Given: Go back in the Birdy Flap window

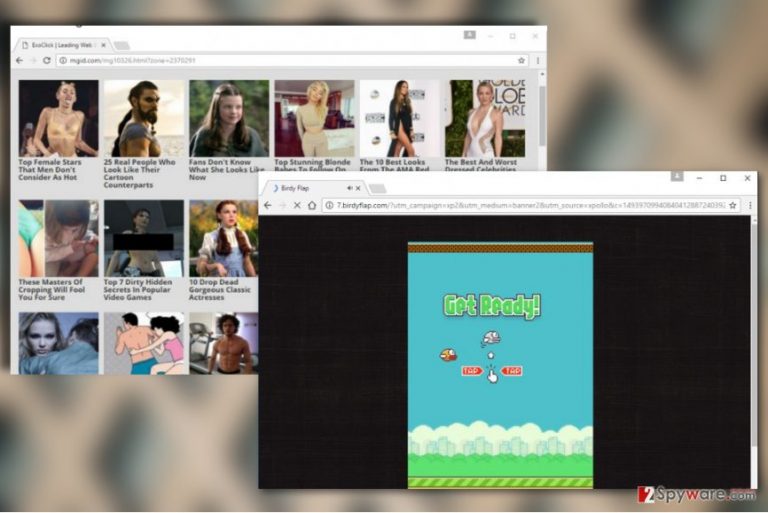Looking at the screenshot, I should 267,205.
